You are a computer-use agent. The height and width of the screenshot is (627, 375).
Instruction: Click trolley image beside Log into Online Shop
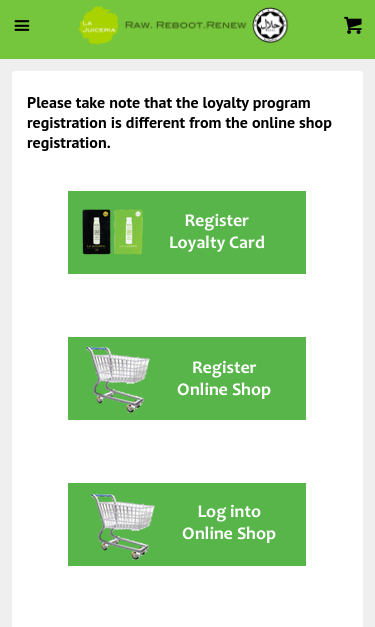[123, 525]
